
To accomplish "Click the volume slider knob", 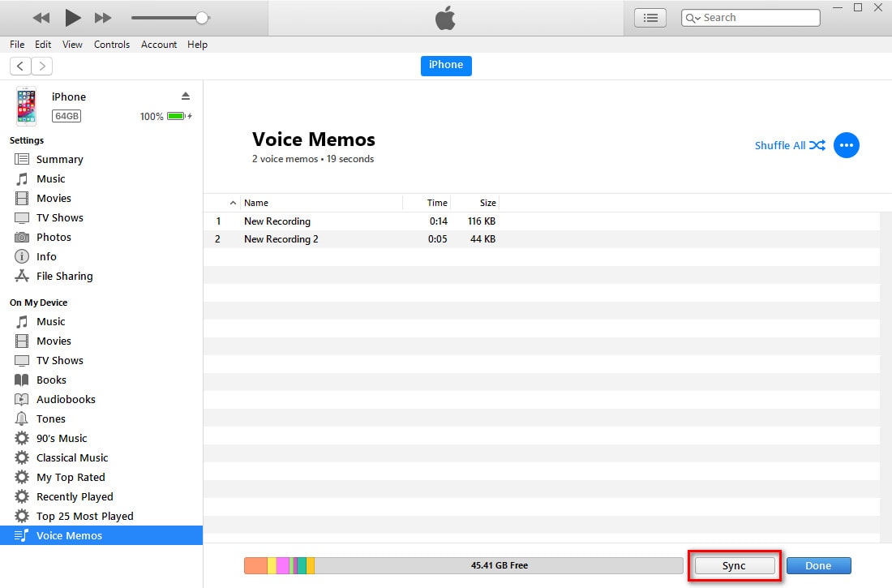I will click(202, 18).
